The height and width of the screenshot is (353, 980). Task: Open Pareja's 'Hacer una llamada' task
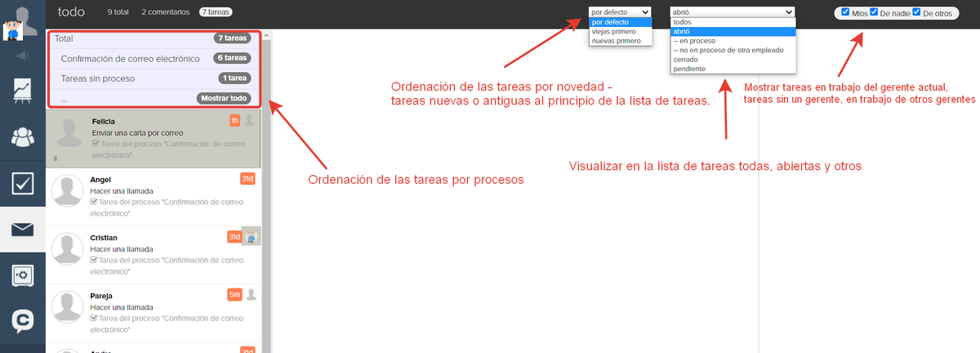tap(122, 306)
